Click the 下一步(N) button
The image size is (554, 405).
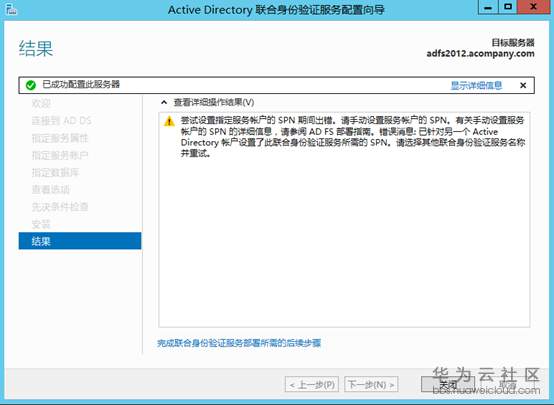coord(371,385)
